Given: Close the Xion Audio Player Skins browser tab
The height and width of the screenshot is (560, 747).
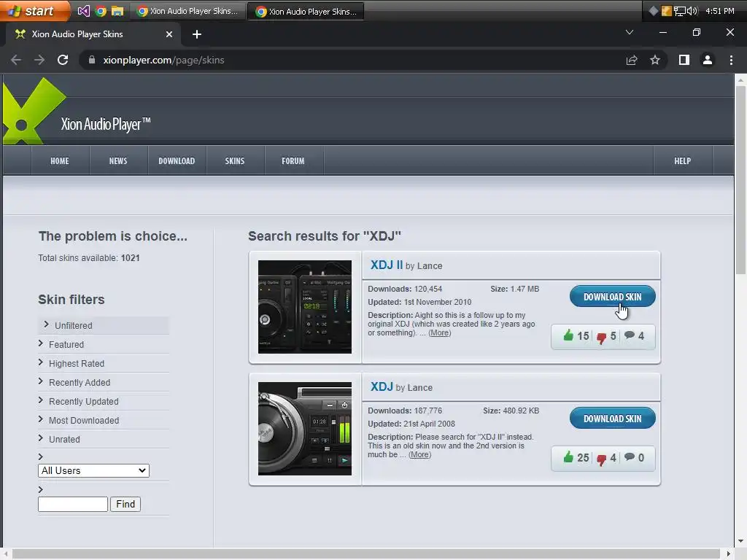Looking at the screenshot, I should pyautogui.click(x=169, y=34).
